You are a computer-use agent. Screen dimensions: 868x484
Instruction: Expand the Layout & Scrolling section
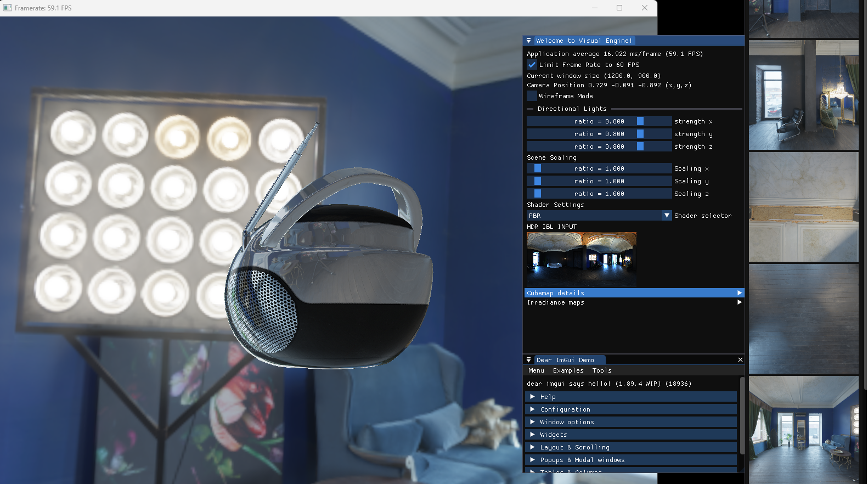[x=631, y=447]
